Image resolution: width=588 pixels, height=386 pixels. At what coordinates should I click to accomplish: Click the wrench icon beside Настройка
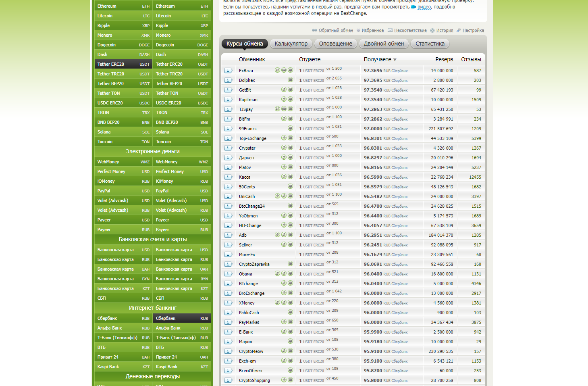coord(459,30)
